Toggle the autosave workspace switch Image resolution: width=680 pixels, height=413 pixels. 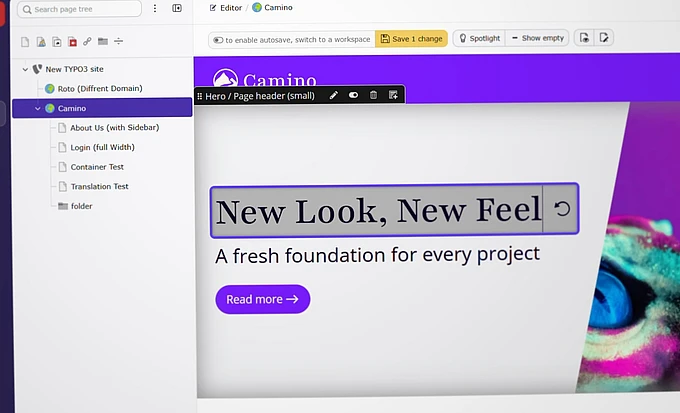pyautogui.click(x=218, y=40)
